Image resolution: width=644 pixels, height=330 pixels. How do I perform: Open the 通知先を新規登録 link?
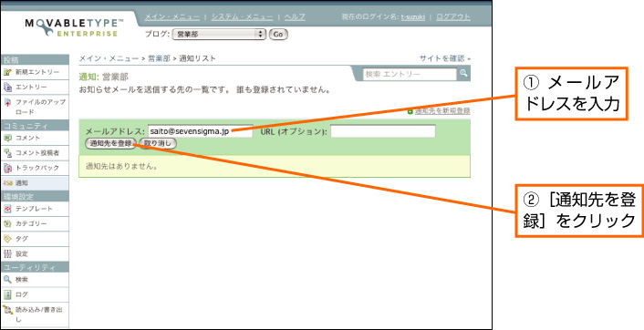[441, 111]
